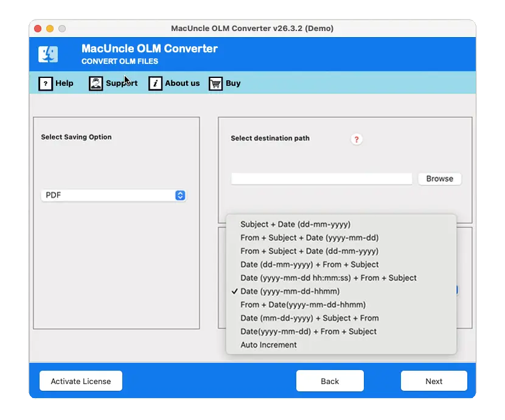The image size is (505, 420).
Task: Open the PDF saving option dropdown
Action: tap(113, 195)
